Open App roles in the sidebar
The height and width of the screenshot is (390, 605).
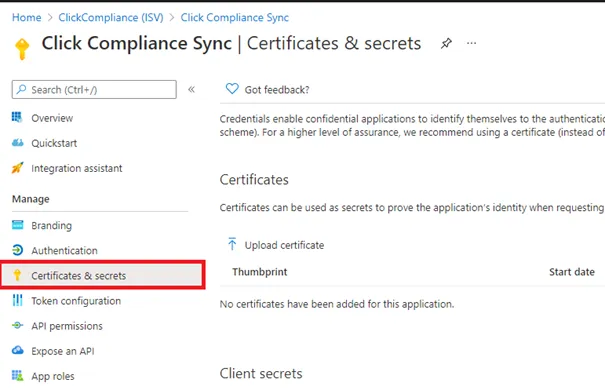pos(53,376)
